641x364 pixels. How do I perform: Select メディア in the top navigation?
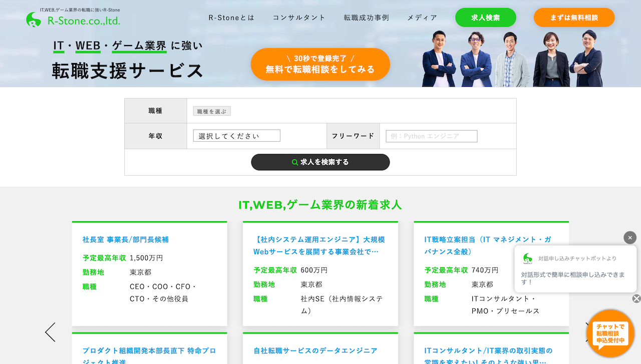click(x=422, y=18)
